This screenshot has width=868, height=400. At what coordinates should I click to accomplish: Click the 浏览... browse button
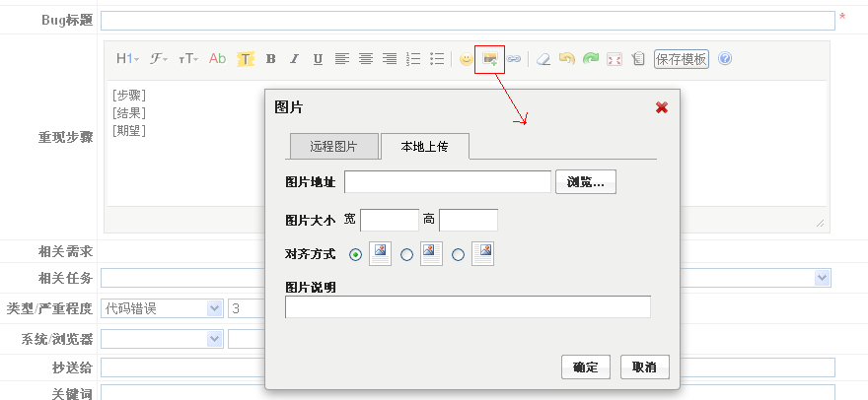pos(586,182)
